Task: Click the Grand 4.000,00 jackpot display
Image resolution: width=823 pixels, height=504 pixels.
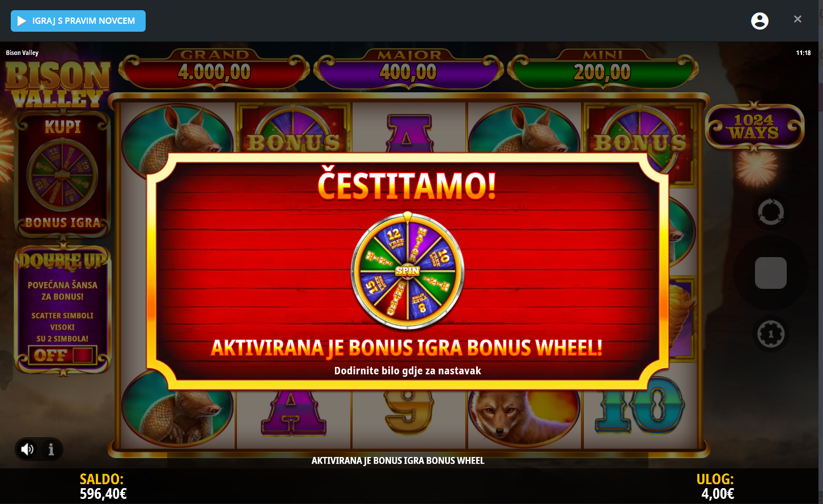Action: [215, 70]
